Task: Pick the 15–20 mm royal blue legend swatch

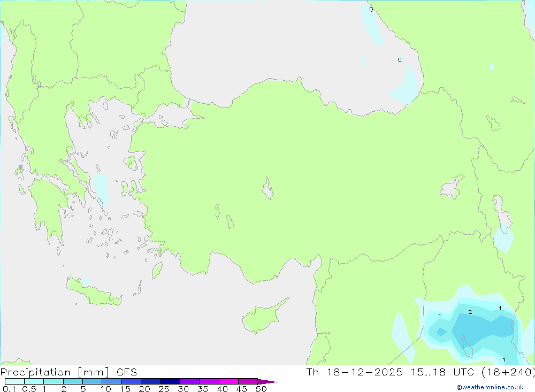Action: [132, 381]
